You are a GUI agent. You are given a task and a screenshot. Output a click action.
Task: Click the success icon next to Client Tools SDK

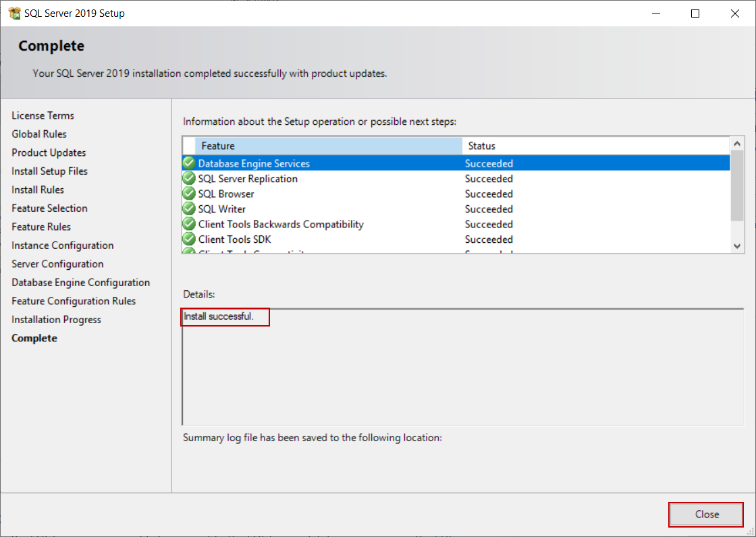tap(188, 239)
